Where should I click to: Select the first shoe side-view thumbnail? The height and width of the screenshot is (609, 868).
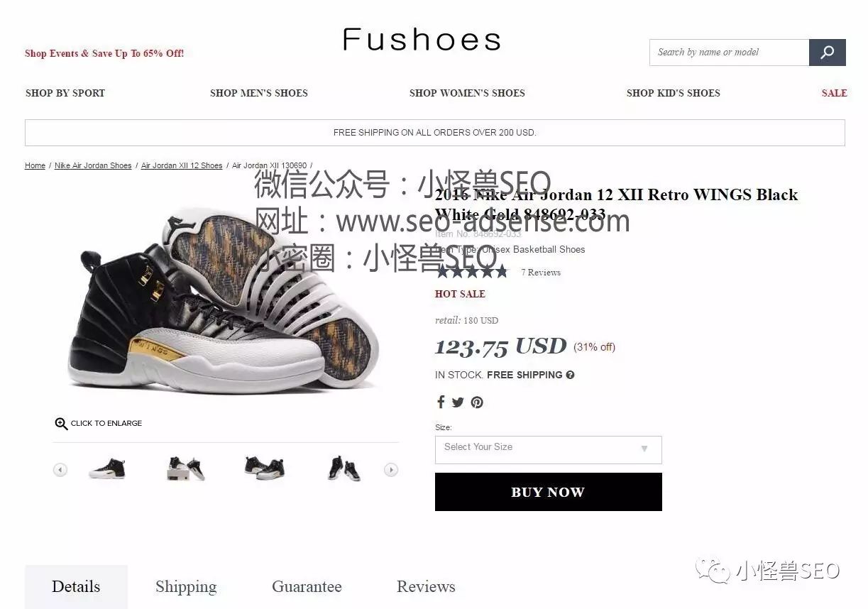[x=106, y=469]
